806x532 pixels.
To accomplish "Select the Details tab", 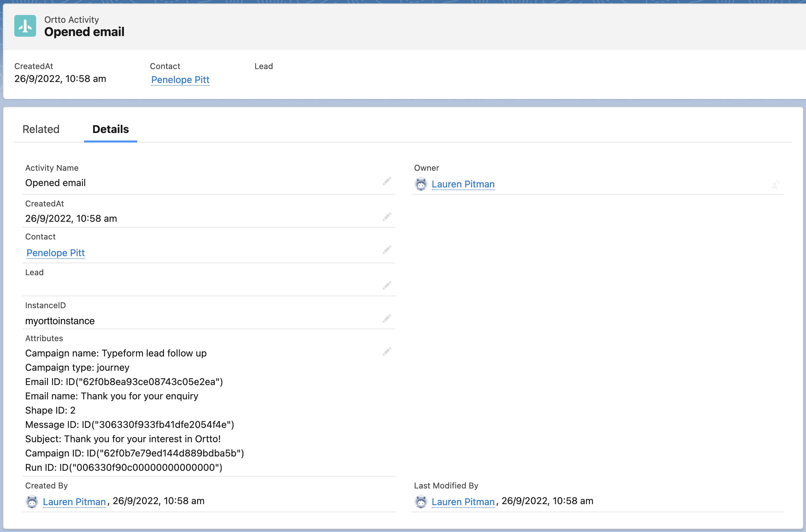I will pos(111,129).
